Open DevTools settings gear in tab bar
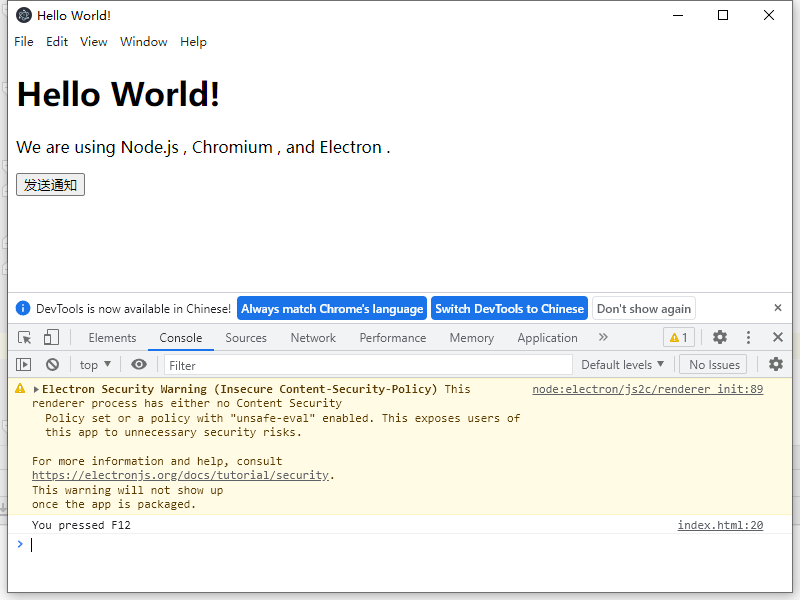This screenshot has width=800, height=600. coord(719,337)
